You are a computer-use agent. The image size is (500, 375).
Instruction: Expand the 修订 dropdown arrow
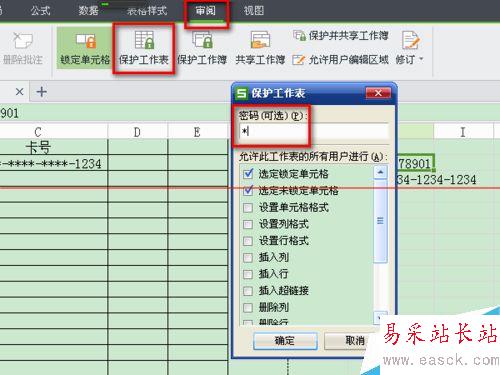click(x=421, y=59)
